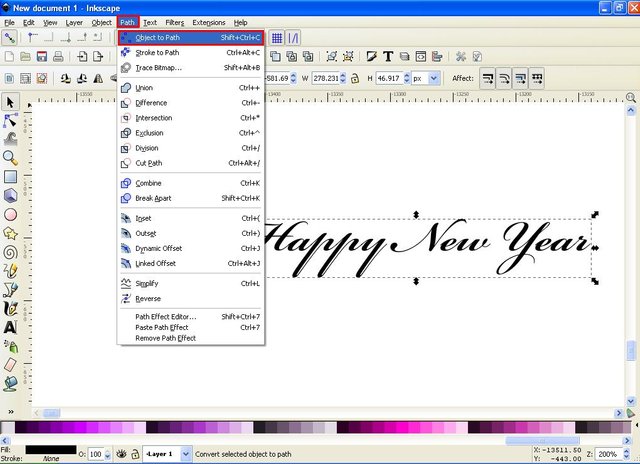Click the H height input field
Viewport: 640px width, 464px height.
[389, 78]
